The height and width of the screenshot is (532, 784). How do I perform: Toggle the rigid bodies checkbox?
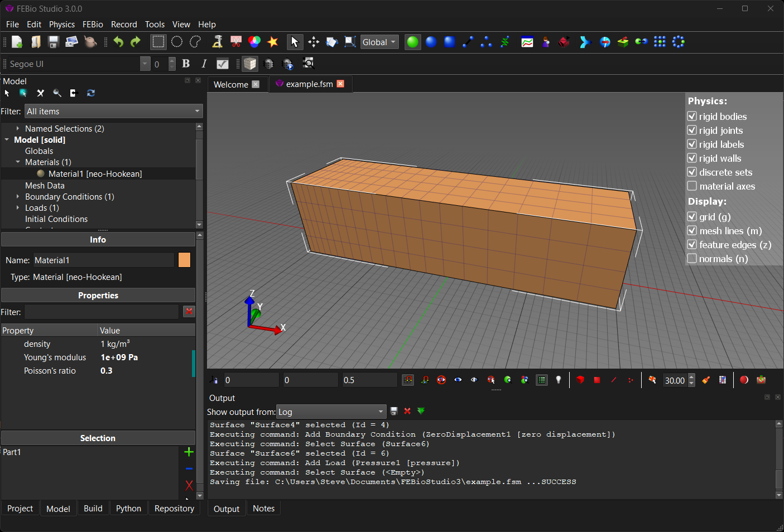(692, 116)
